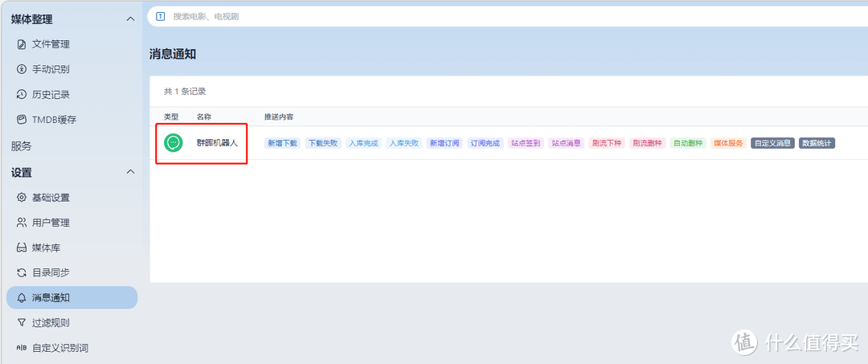
Task: Open 用户管理 menu item
Action: pos(72,223)
